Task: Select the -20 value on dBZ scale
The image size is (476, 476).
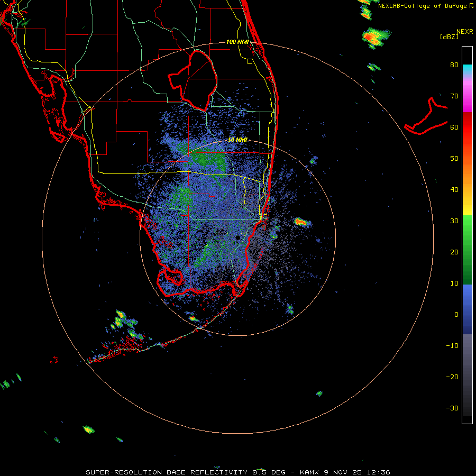Action: (x=452, y=377)
